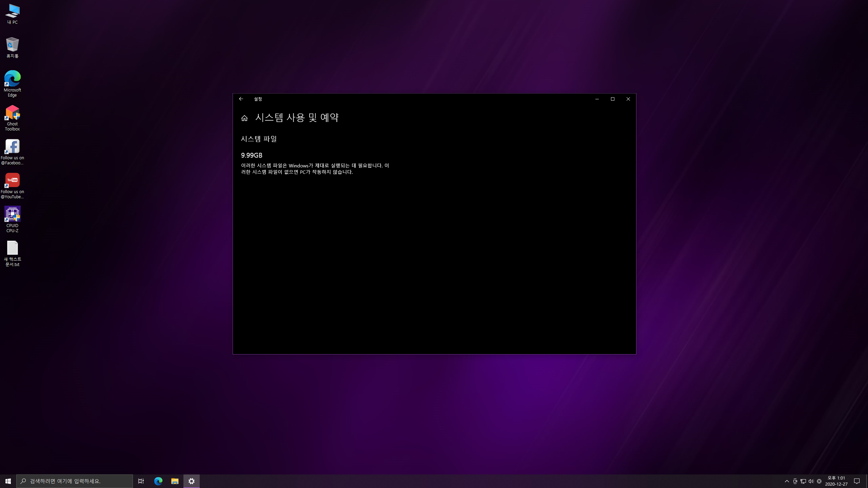
Task: Click the taskbar search input box
Action: 75,481
